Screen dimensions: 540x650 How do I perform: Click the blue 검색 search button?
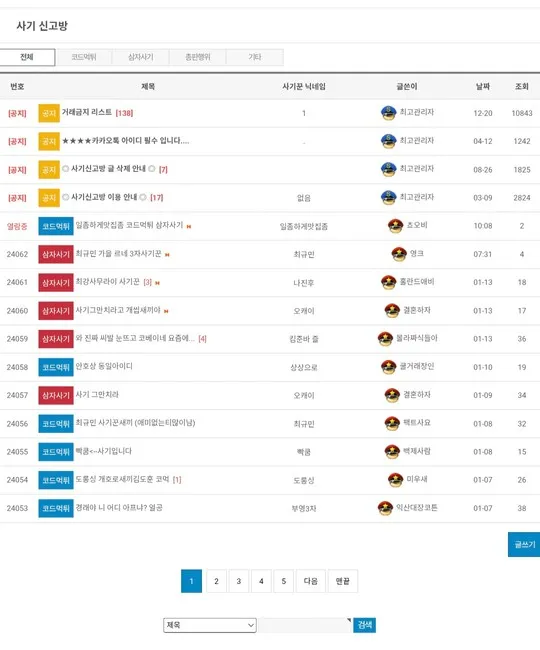[x=365, y=625]
